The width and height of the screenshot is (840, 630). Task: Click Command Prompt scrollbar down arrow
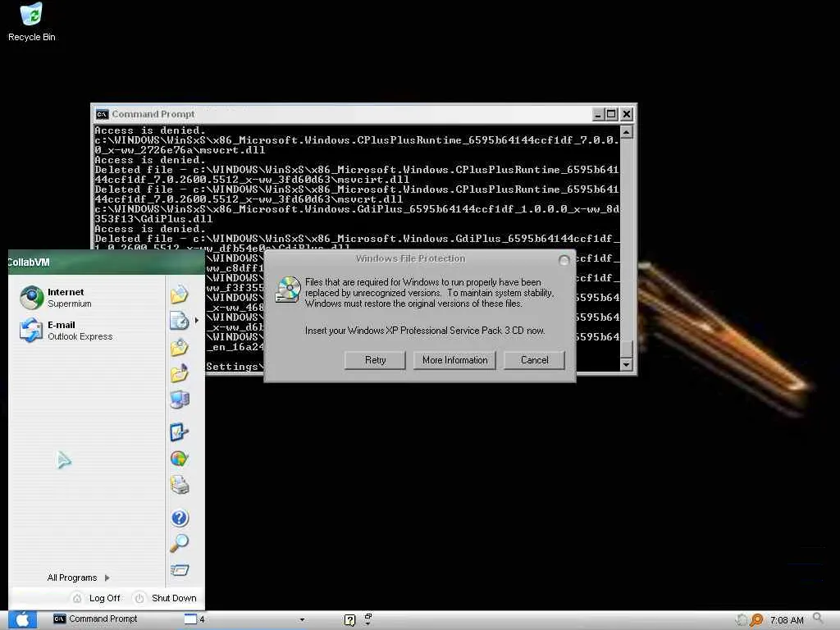coord(626,364)
